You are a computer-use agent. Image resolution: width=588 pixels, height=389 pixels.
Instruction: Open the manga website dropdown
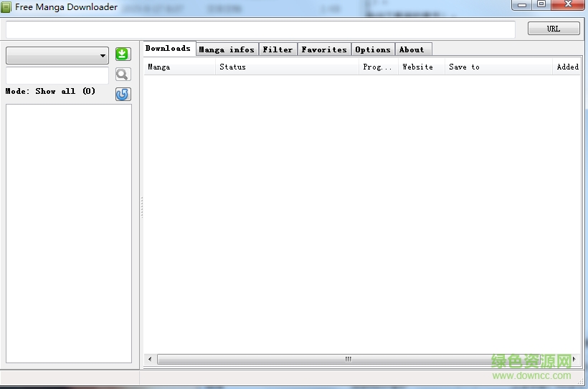click(x=57, y=55)
